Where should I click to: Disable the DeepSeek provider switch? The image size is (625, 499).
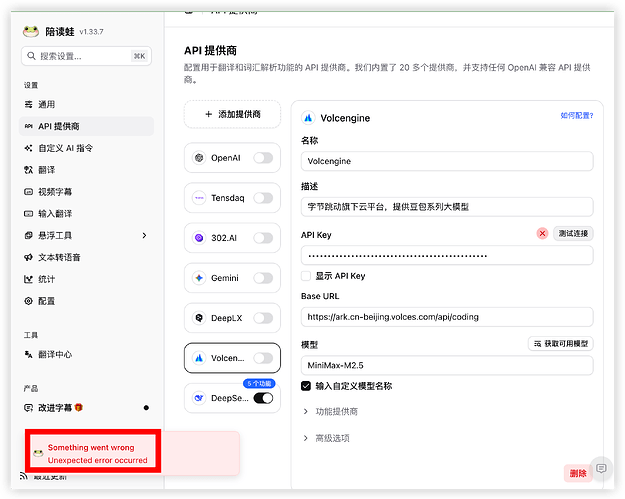(263, 398)
